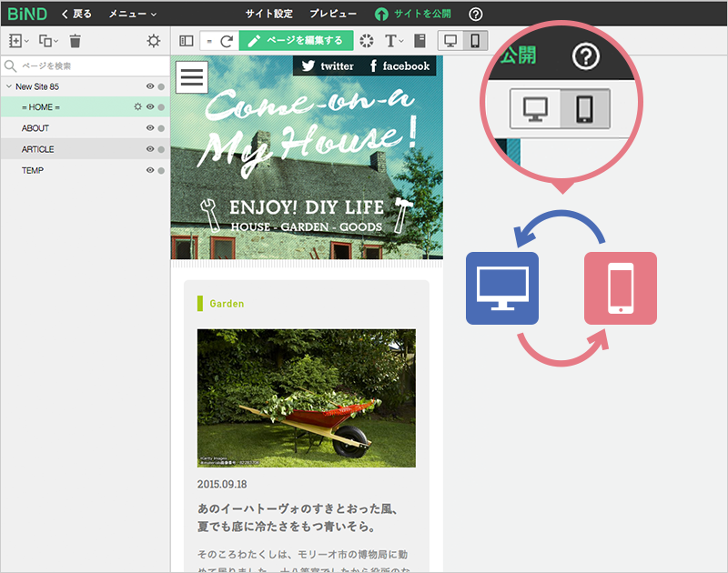
Task: Reload the page preview
Action: point(226,41)
